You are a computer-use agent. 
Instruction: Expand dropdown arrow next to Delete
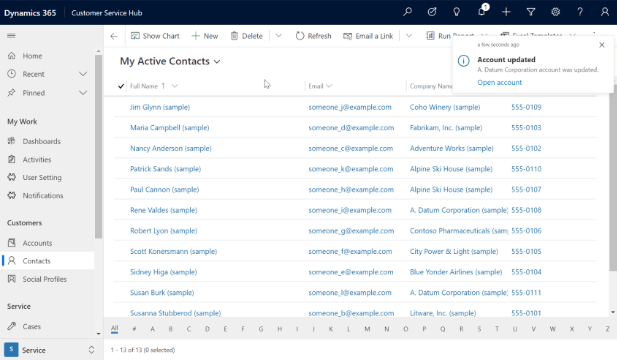click(x=279, y=36)
